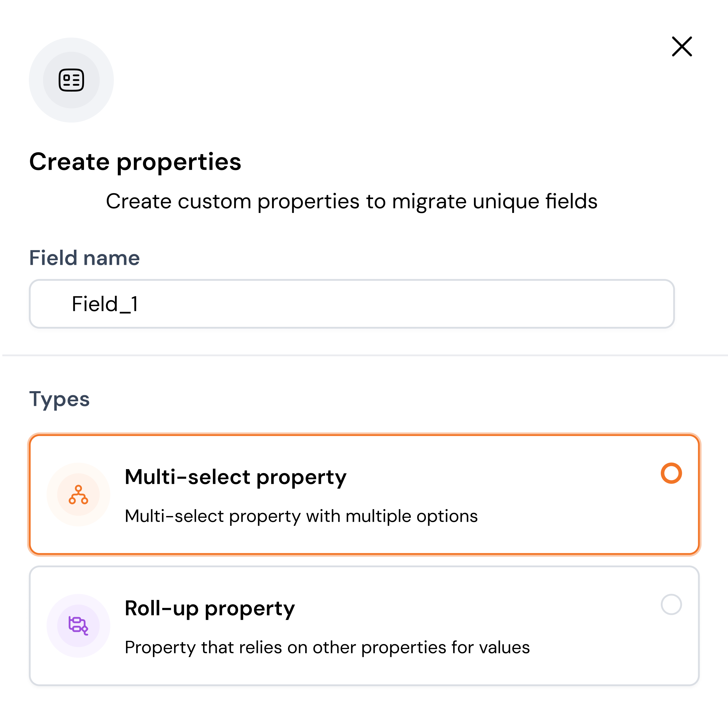Click the "Create properties" heading

(x=135, y=162)
